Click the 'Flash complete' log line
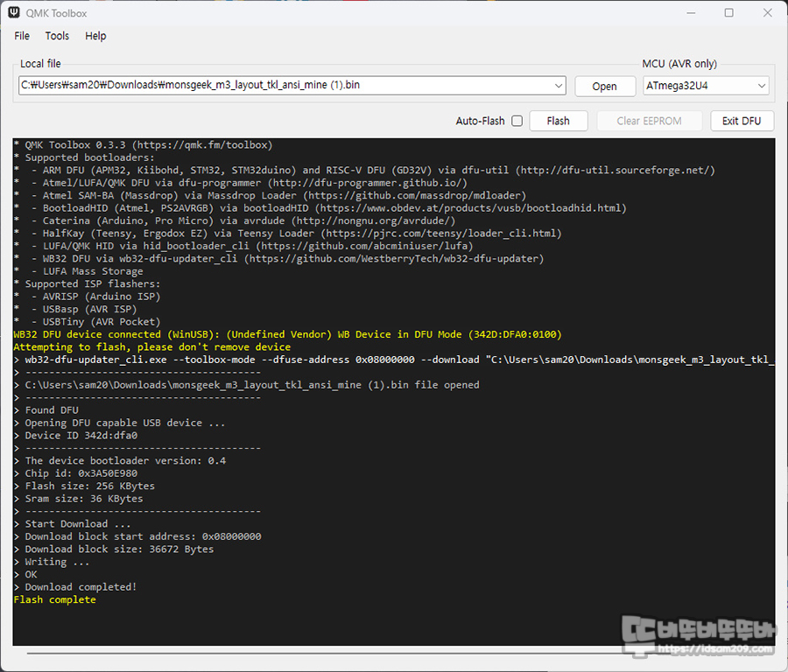Viewport: 788px width, 672px height. 54,599
